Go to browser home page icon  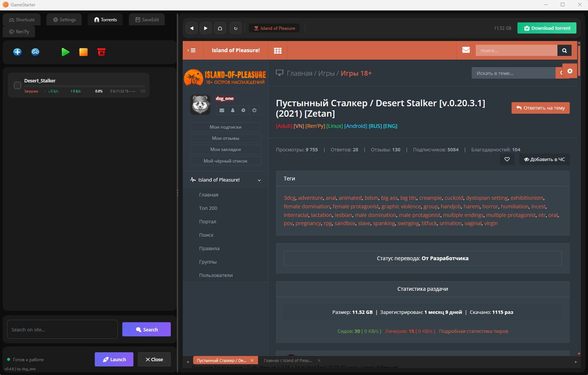(x=220, y=28)
